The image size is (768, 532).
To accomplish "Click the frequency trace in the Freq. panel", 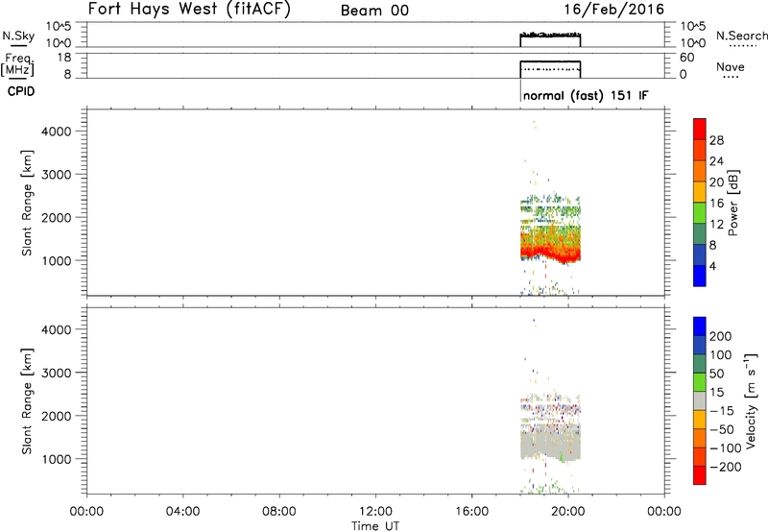I will 550,61.
